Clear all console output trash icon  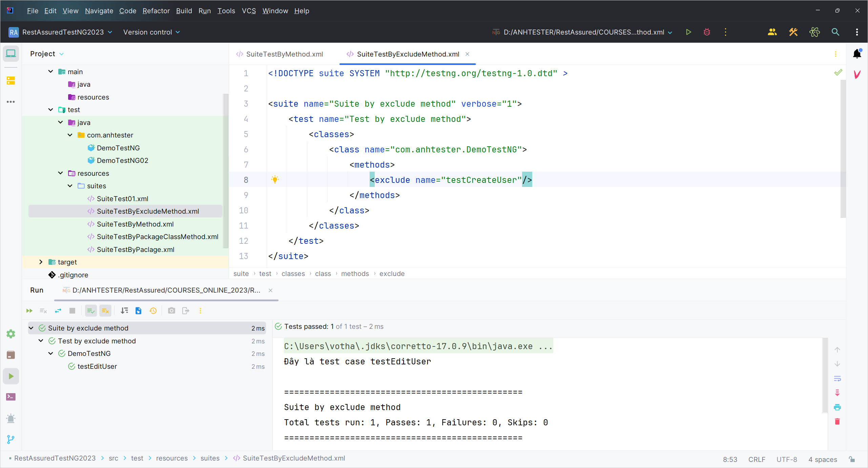pos(837,422)
